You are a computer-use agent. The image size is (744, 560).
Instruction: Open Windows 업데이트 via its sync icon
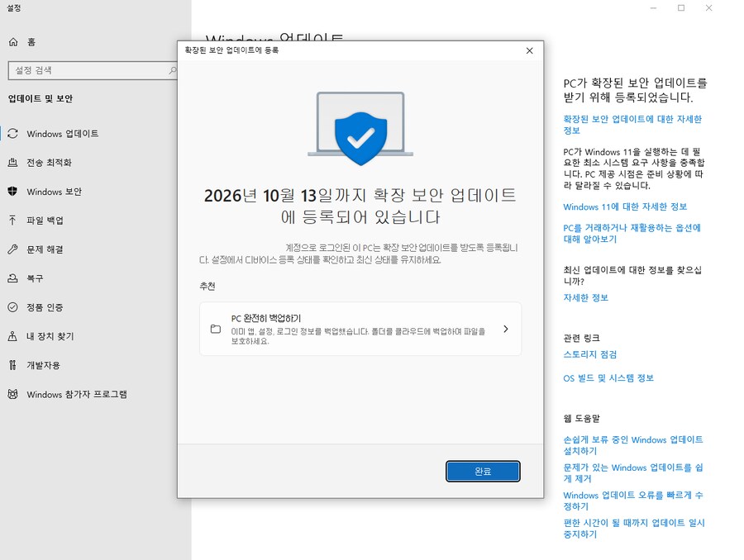[x=12, y=134]
